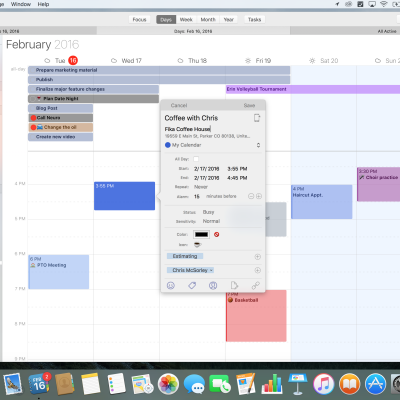Viewport: 400px width, 400px height.
Task: Click the weather cloud icon for Tue 16
Action: click(47, 61)
